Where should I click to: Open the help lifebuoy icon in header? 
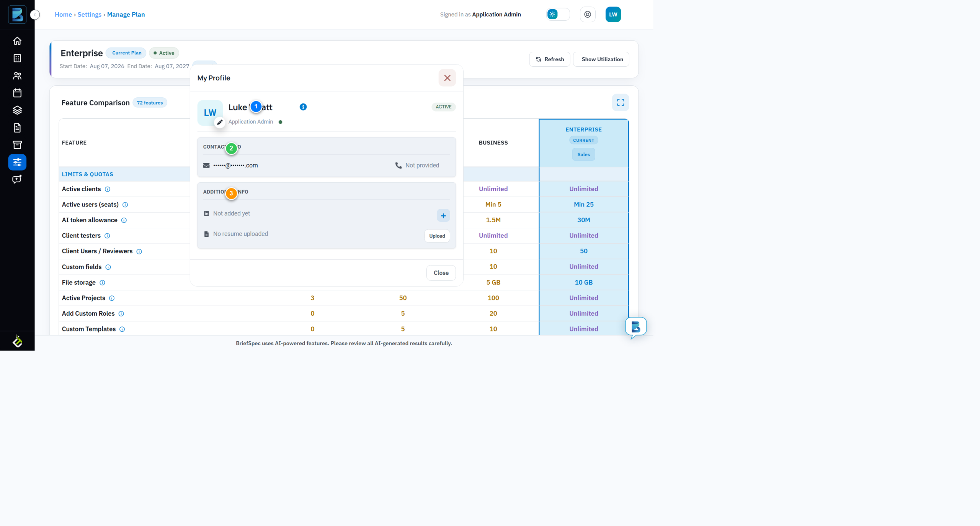coord(588,15)
